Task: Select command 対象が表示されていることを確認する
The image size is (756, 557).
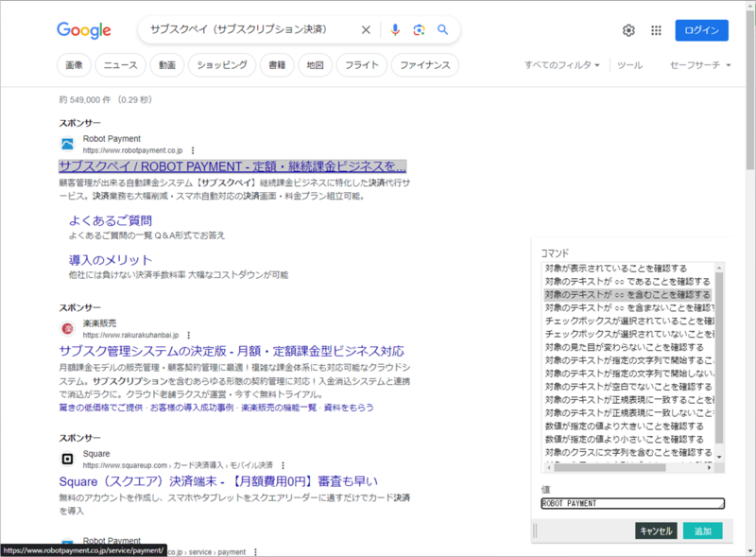Action: [627, 269]
